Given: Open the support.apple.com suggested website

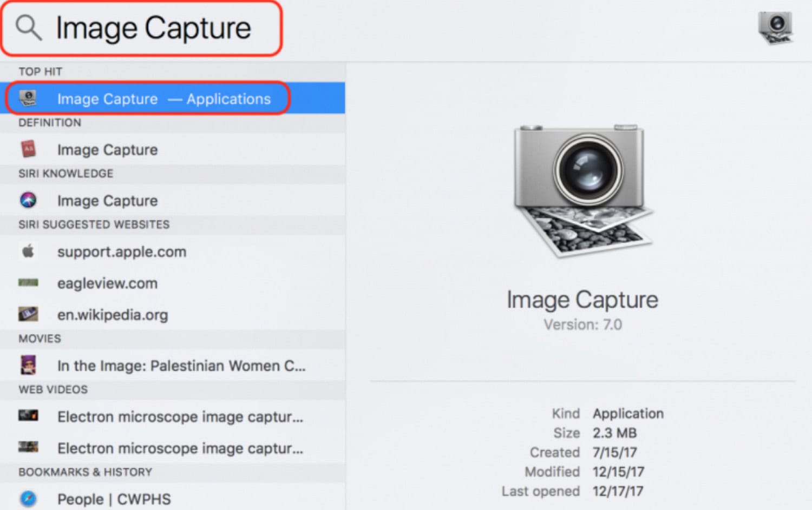Looking at the screenshot, I should tap(173, 251).
